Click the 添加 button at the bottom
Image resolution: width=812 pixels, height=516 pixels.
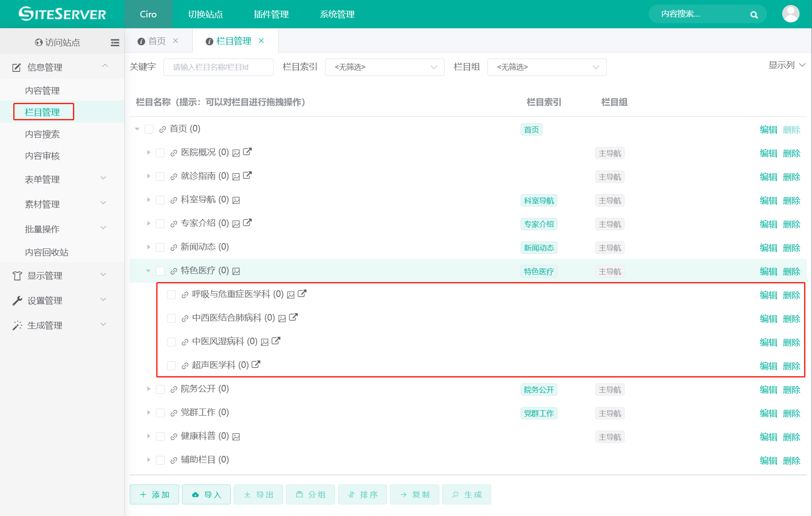point(154,494)
